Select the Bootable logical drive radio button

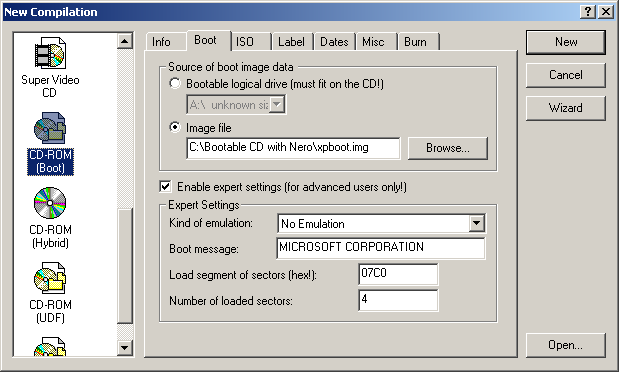tap(175, 83)
